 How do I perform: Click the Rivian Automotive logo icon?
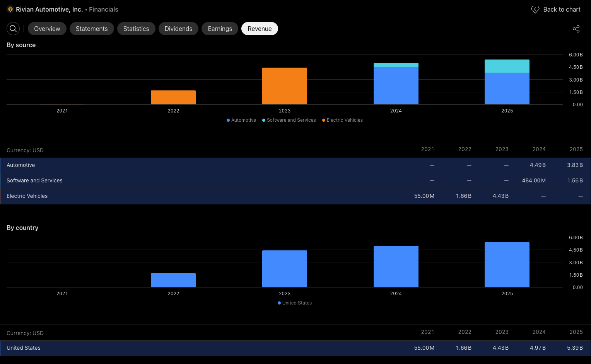(10, 9)
